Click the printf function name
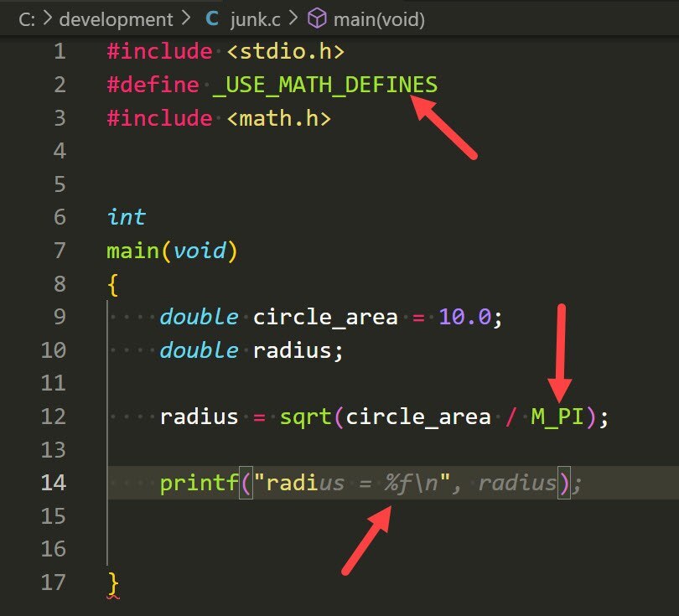The height and width of the screenshot is (616, 679). point(199,483)
